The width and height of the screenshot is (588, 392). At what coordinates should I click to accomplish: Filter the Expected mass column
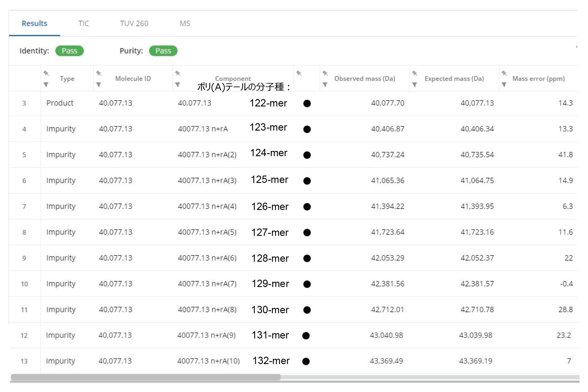[414, 85]
